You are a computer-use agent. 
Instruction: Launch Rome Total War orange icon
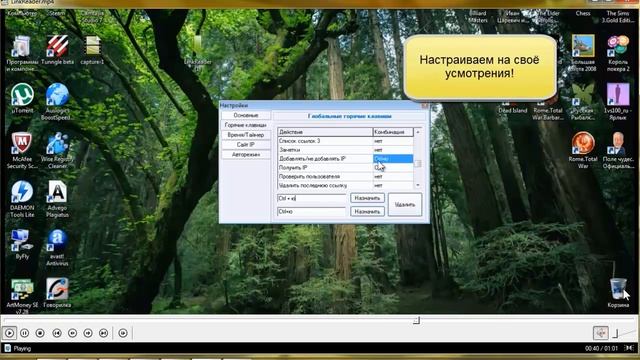583,150
